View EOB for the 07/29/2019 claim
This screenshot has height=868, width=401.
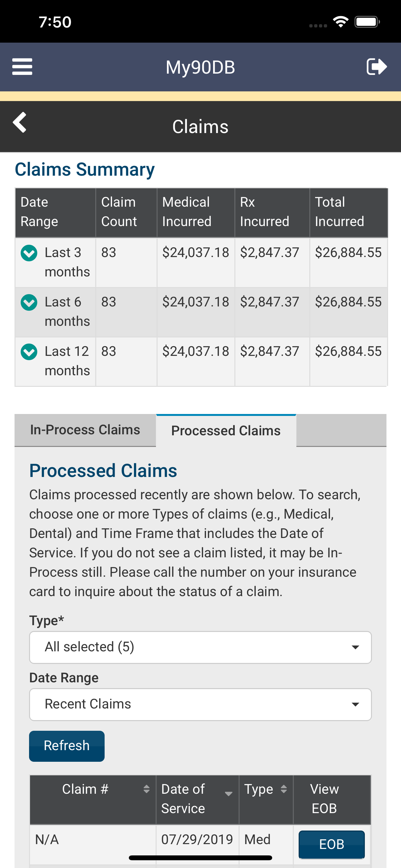pyautogui.click(x=332, y=844)
